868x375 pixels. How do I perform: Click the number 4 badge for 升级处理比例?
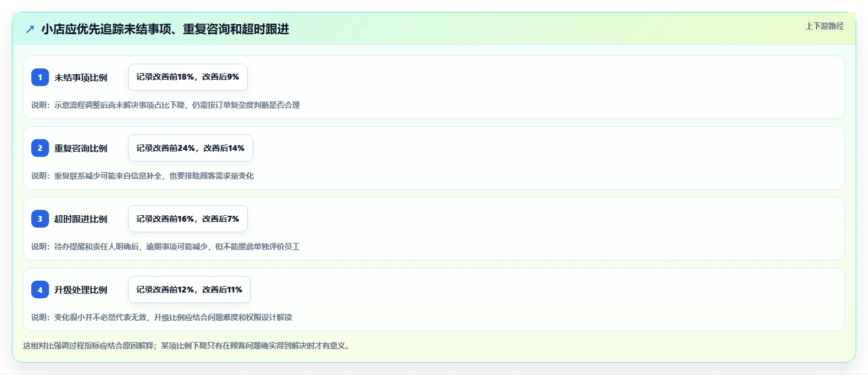40,290
